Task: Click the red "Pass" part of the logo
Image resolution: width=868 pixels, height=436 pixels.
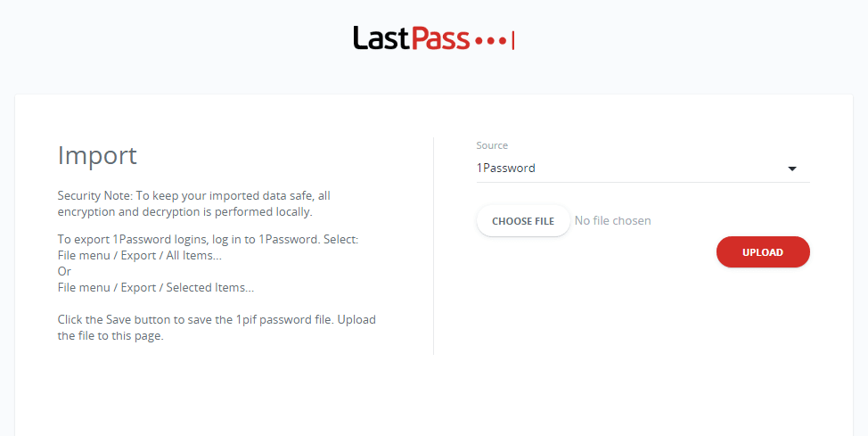Action: (440, 38)
